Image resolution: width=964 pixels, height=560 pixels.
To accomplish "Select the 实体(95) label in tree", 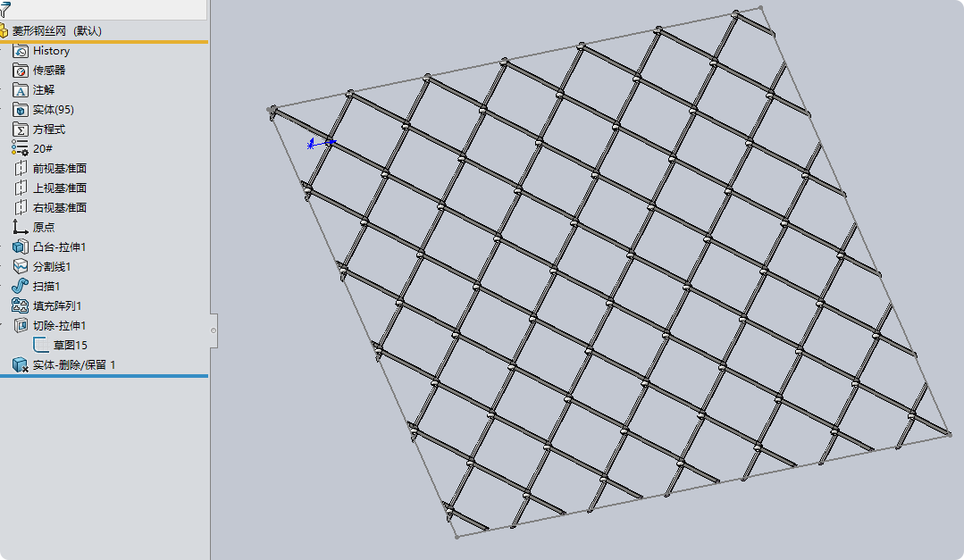I will [54, 110].
